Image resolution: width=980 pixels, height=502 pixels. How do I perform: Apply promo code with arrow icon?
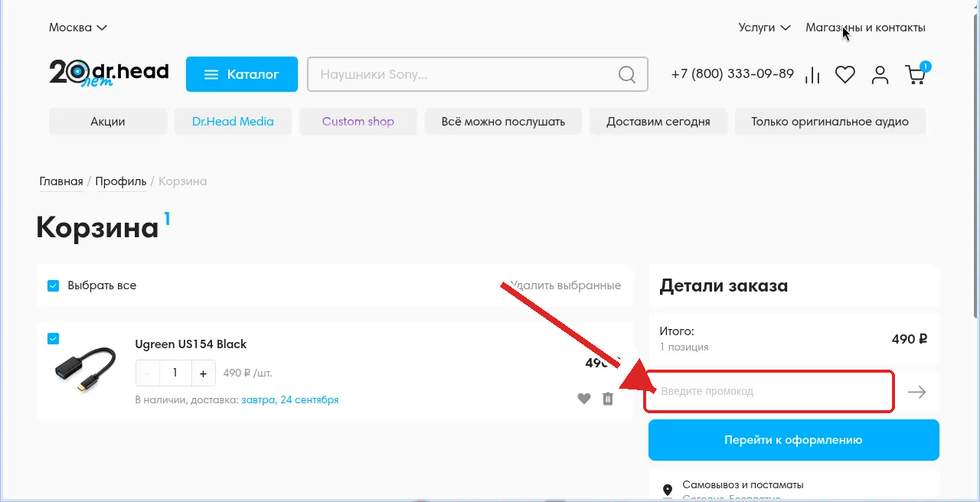916,392
